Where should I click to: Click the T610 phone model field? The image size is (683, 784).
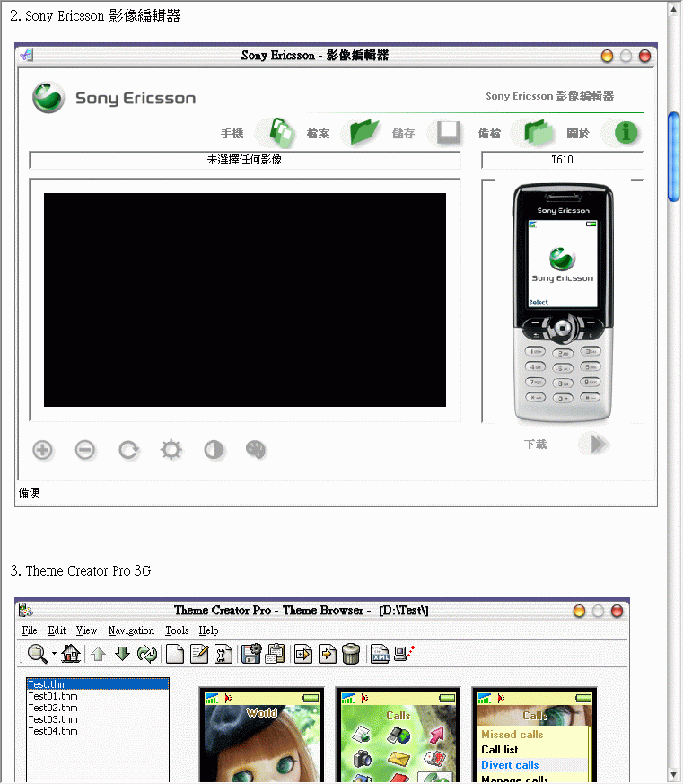562,160
